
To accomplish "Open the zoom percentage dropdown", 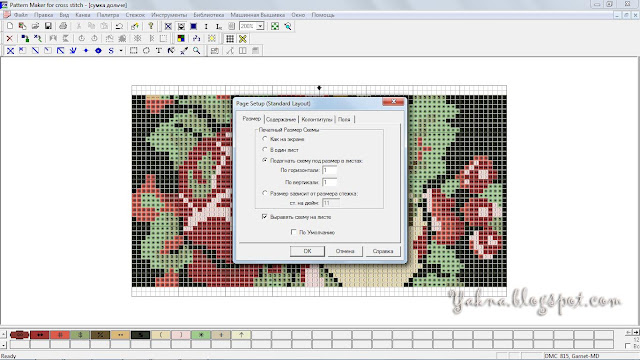I will (260, 26).
